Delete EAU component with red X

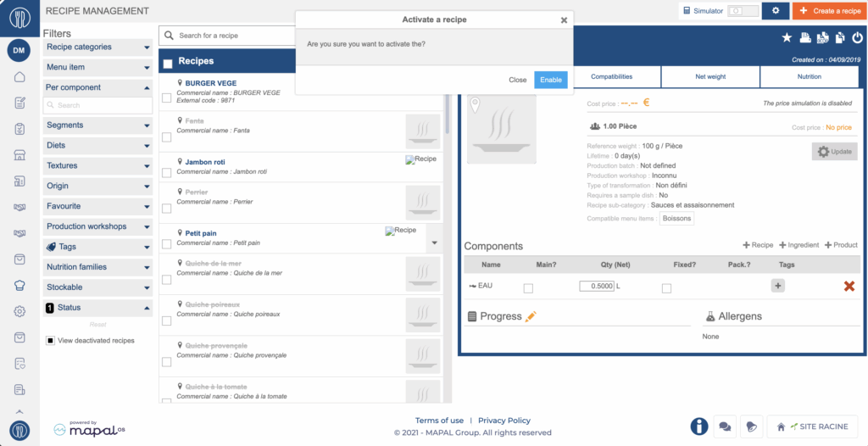(849, 286)
